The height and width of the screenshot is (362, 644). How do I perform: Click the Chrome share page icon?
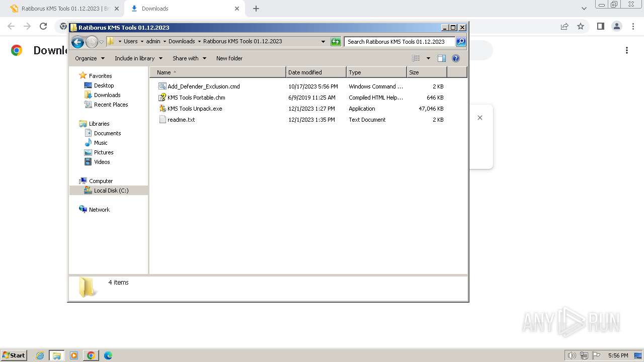click(x=565, y=26)
